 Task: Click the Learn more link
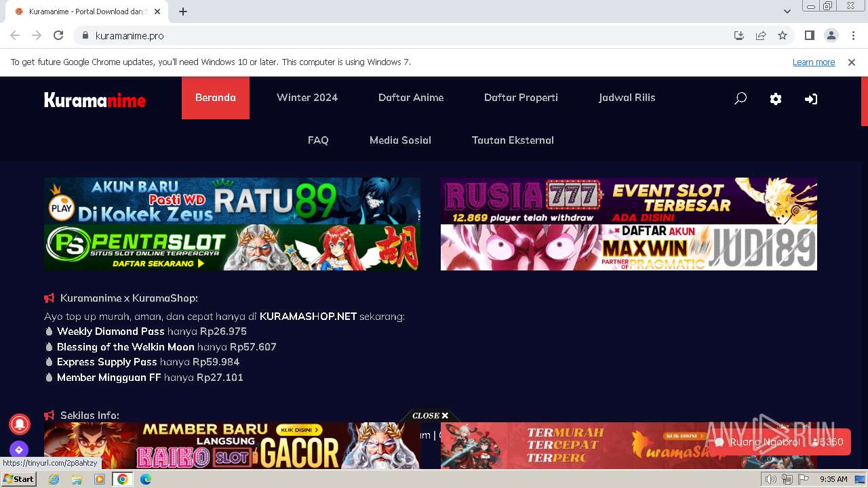click(814, 62)
